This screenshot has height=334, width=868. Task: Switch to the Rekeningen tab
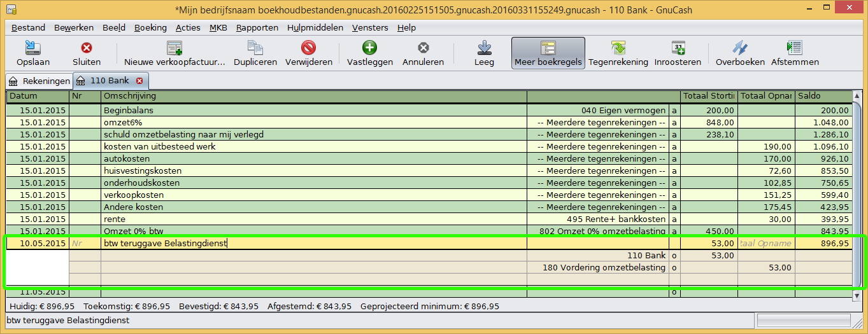click(x=39, y=81)
